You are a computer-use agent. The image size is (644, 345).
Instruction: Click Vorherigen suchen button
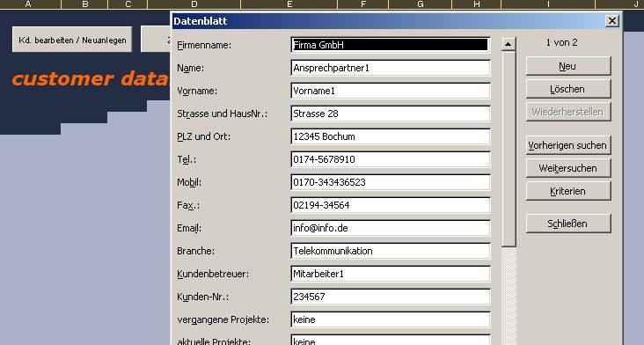pos(568,145)
